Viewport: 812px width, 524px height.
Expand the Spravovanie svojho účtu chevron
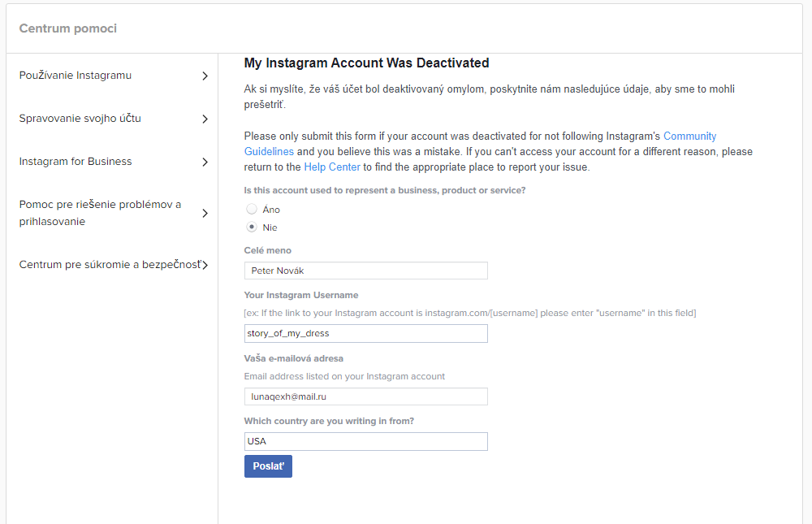coord(205,119)
